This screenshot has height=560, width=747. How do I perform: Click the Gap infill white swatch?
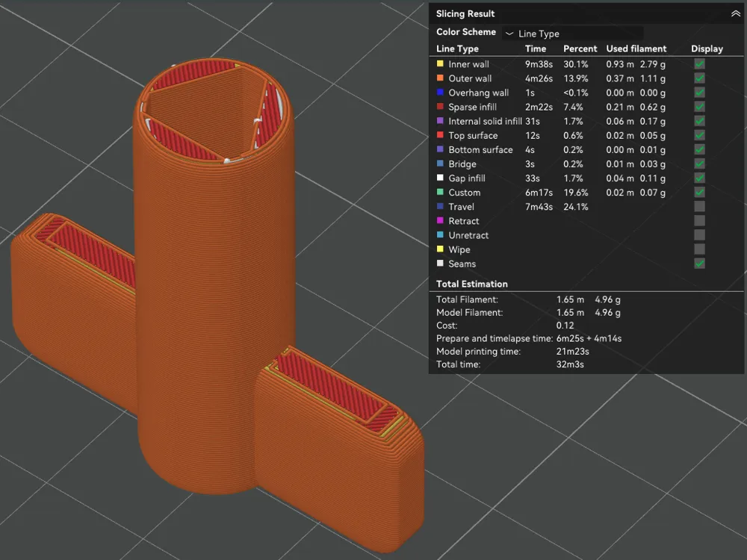tap(440, 178)
